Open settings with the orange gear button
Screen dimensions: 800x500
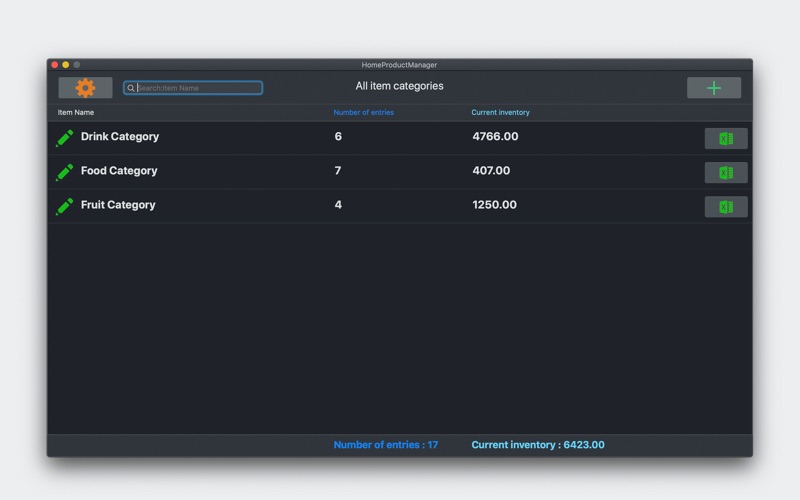pyautogui.click(x=85, y=88)
